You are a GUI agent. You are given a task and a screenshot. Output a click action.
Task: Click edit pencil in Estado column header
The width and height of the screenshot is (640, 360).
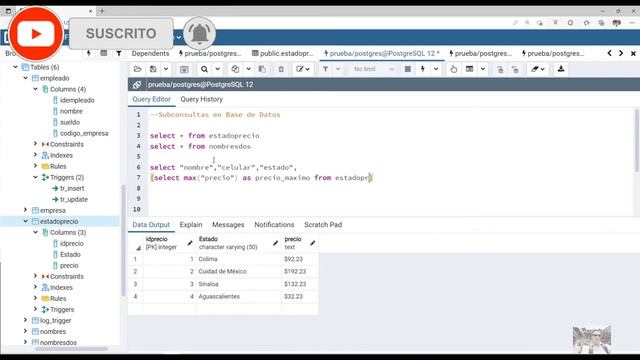click(x=276, y=243)
